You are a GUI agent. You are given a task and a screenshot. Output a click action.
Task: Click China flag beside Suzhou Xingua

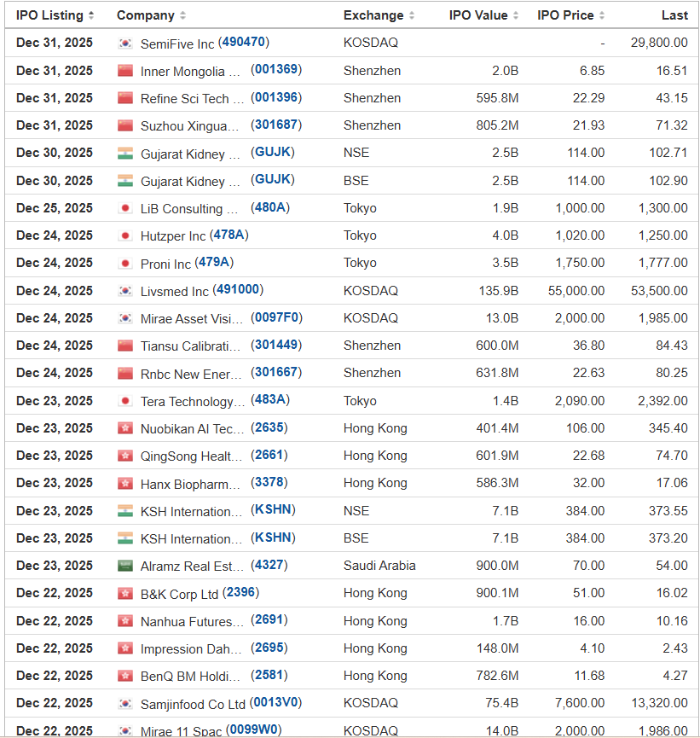pyautogui.click(x=125, y=125)
